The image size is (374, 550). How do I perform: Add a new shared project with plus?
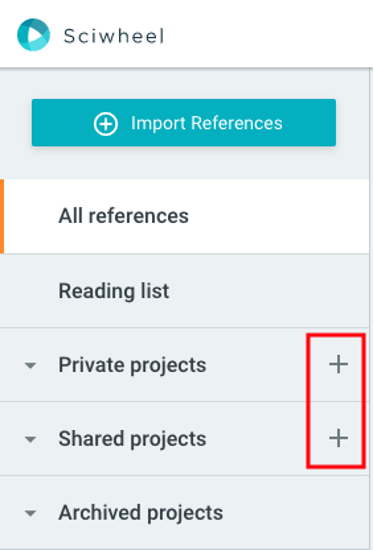338,438
